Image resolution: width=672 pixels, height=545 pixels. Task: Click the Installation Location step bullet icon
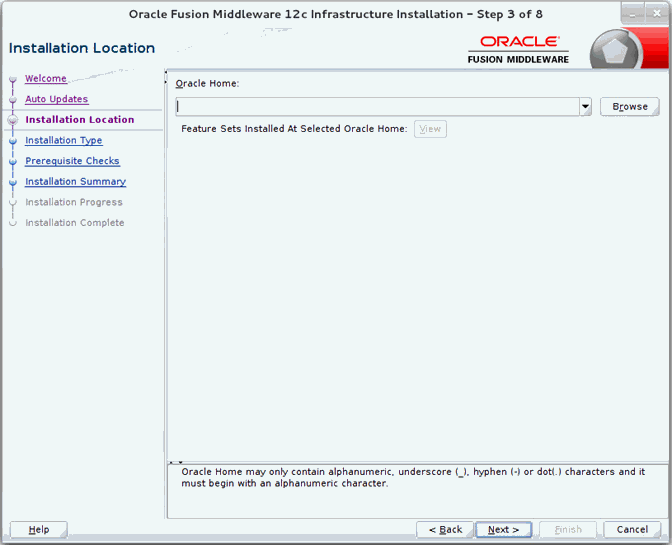[13, 120]
